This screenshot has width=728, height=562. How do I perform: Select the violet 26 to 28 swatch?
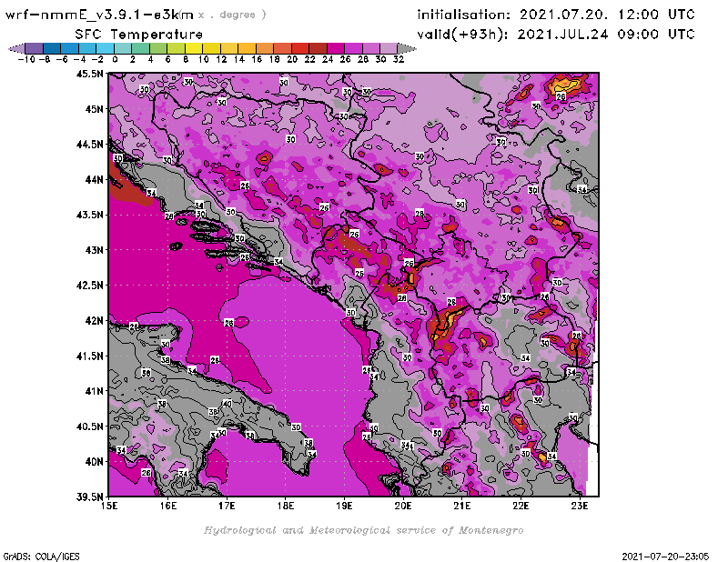pos(353,49)
